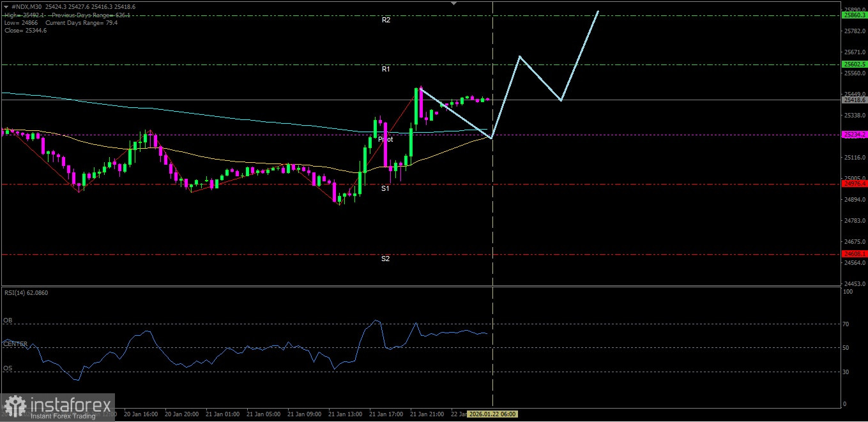The height and width of the screenshot is (422, 868).
Task: Click the highlighted 2026.01.22 06:00 date label
Action: click(x=492, y=414)
